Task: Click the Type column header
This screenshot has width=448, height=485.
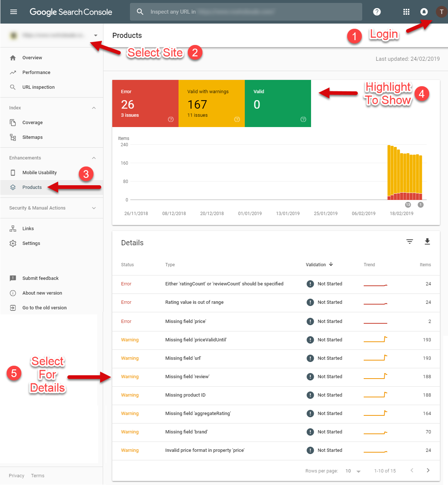Action: 170,265
